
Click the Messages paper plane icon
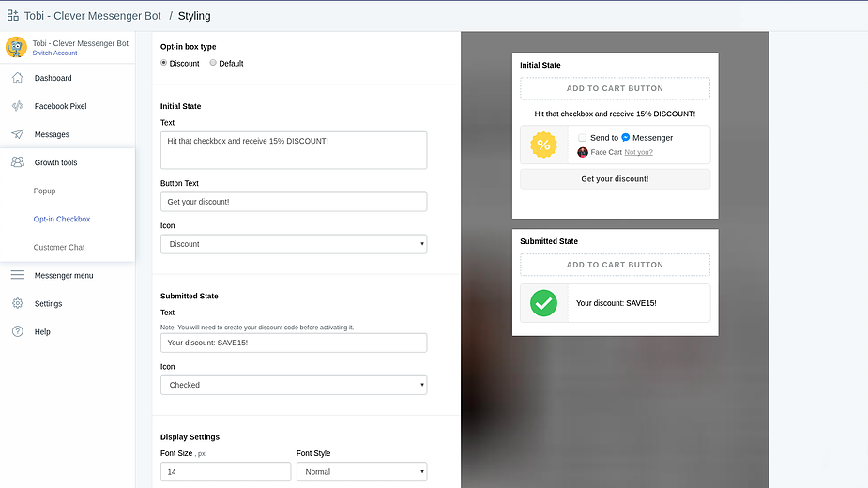(18, 134)
